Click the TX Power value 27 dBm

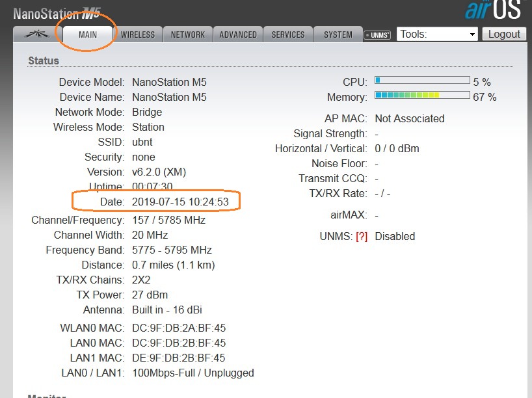150,295
